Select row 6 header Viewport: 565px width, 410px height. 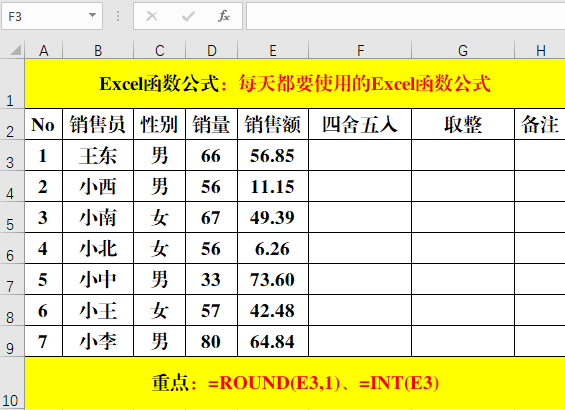pyautogui.click(x=12, y=248)
